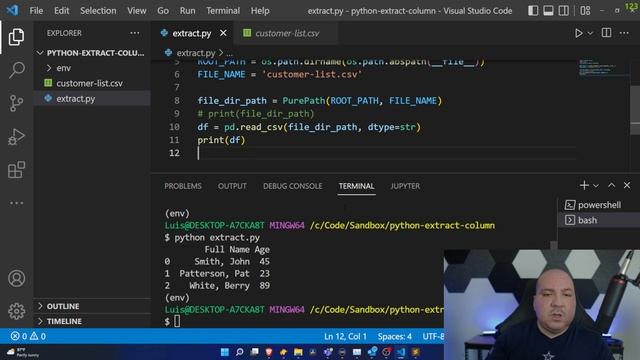
Task: Open the Source Control view
Action: [x=16, y=103]
